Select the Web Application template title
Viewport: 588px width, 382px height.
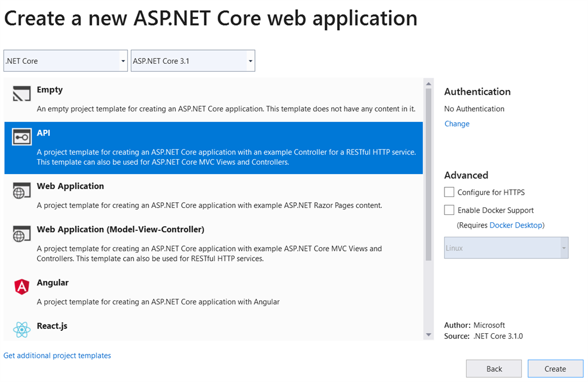[x=70, y=186]
